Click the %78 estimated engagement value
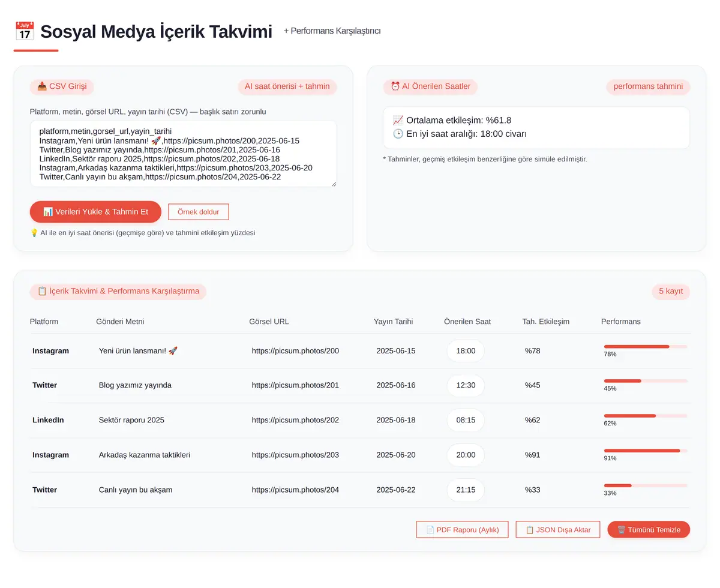The image size is (720, 588). tap(533, 351)
